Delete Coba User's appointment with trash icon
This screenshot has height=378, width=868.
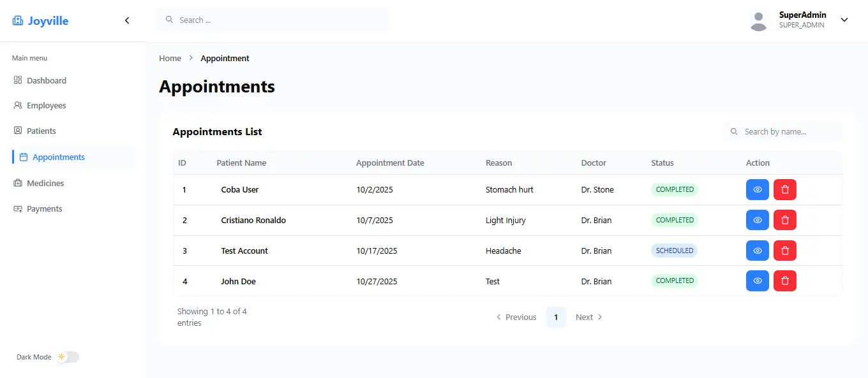(x=784, y=189)
